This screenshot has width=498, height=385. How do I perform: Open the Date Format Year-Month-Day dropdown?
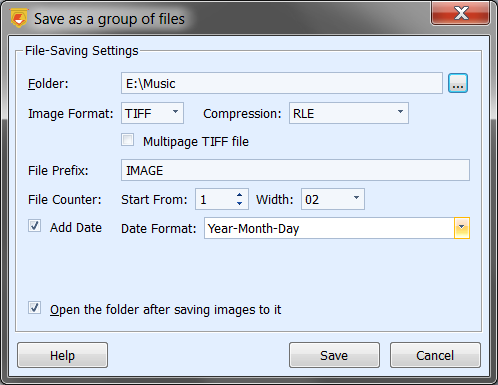[462, 228]
